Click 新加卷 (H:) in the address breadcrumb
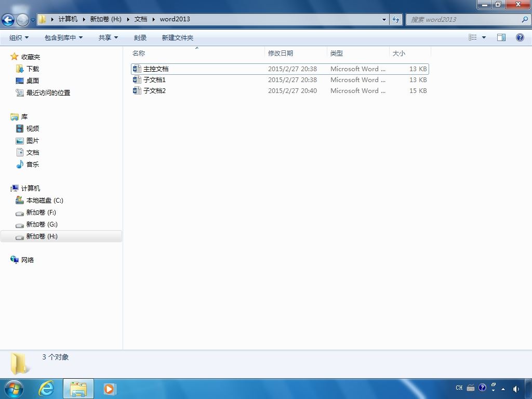Image resolution: width=532 pixels, height=399 pixels. click(105, 19)
